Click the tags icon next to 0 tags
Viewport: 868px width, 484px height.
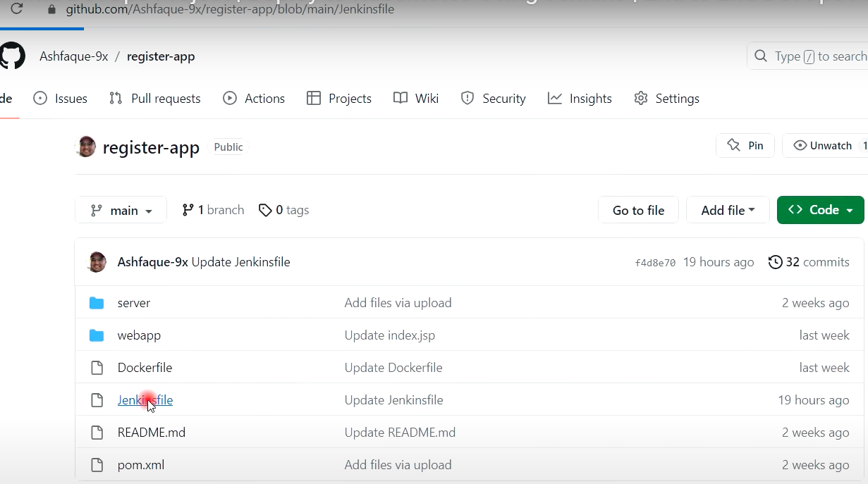pos(265,210)
